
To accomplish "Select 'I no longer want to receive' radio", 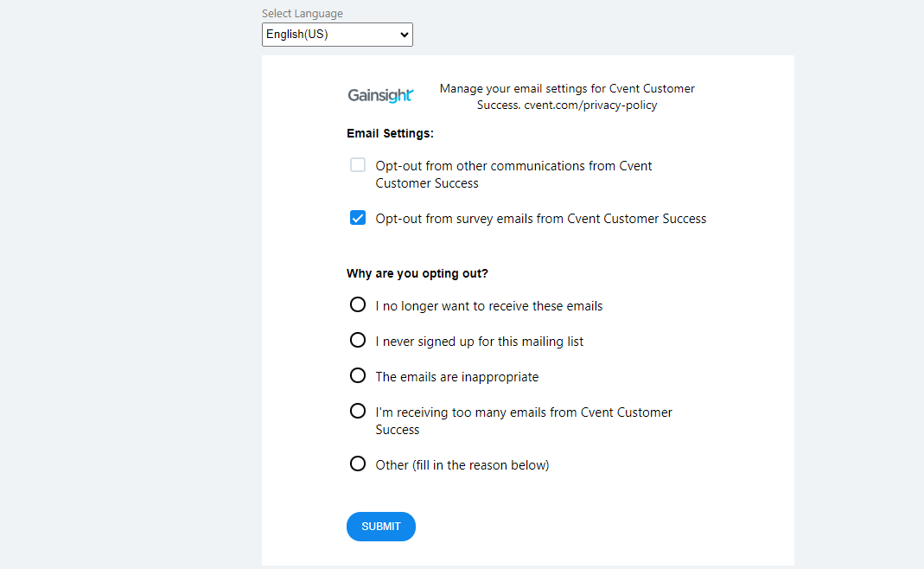I will pos(358,305).
